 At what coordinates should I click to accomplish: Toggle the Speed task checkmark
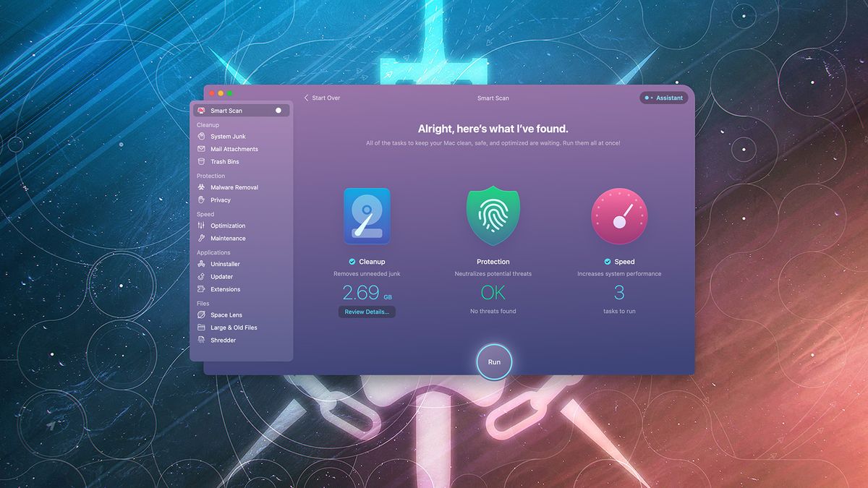click(x=606, y=262)
